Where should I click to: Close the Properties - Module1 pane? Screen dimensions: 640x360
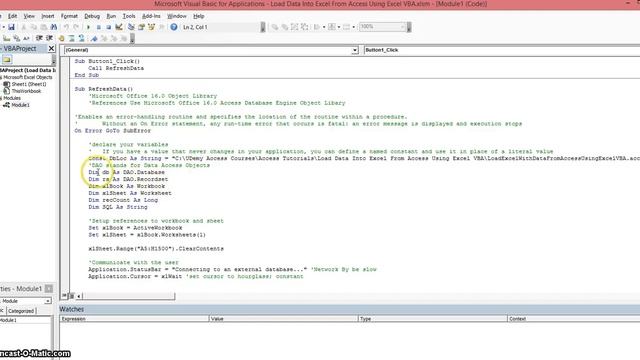[49, 289]
